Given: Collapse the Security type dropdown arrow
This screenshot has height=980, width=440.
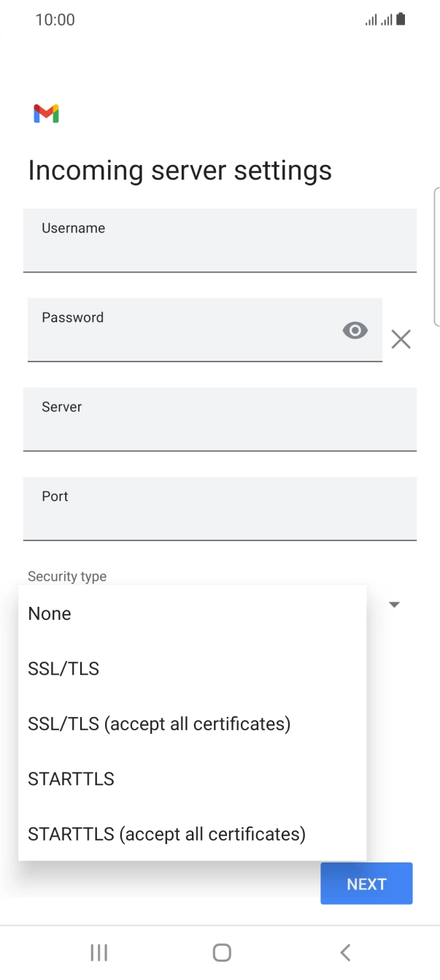Looking at the screenshot, I should (x=394, y=605).
